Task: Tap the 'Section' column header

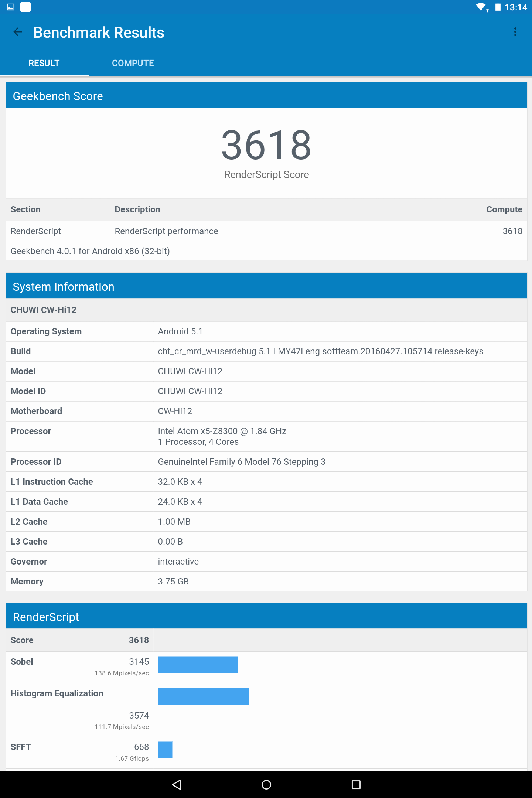Action: (25, 209)
